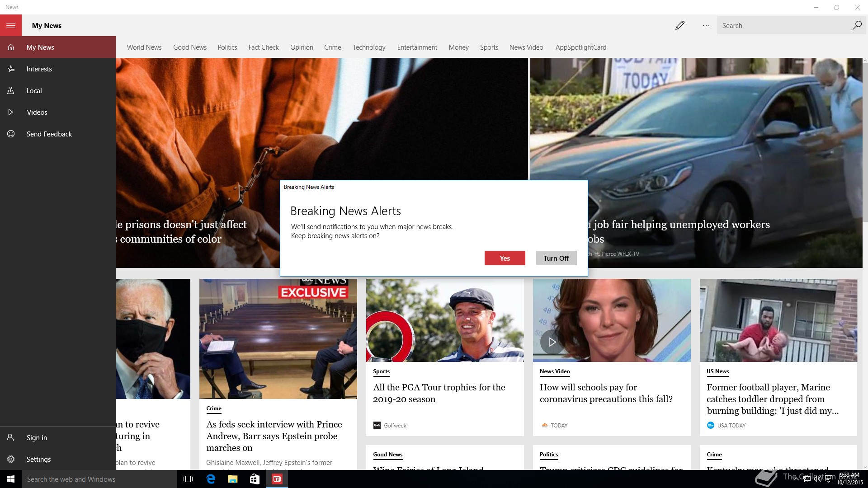Select the Technology tab
This screenshot has height=488, width=868.
pyautogui.click(x=369, y=47)
